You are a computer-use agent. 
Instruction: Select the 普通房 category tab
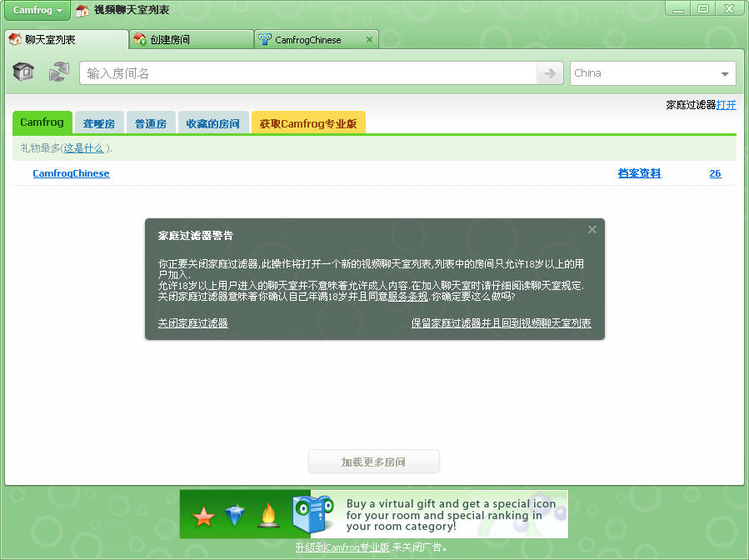click(151, 123)
